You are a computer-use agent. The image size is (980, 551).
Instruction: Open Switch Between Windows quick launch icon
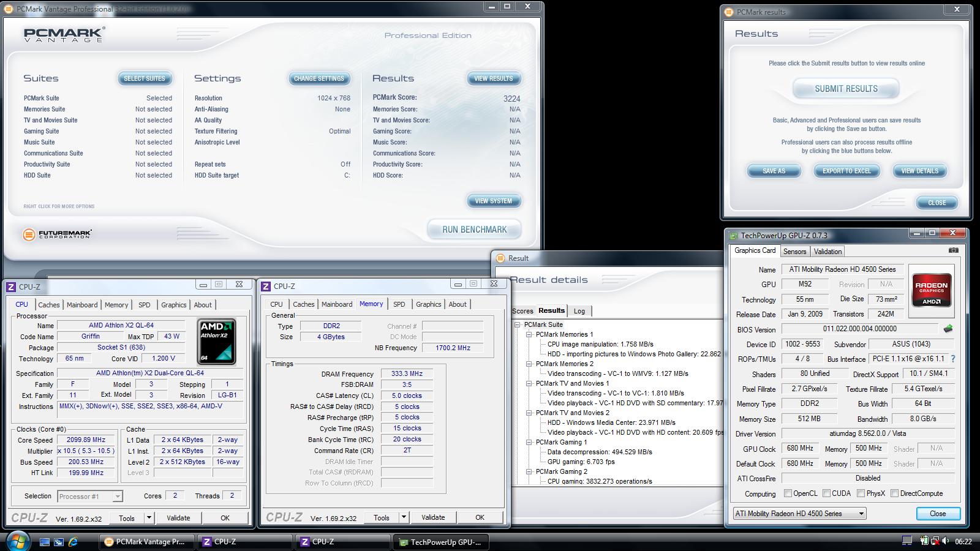click(x=59, y=542)
